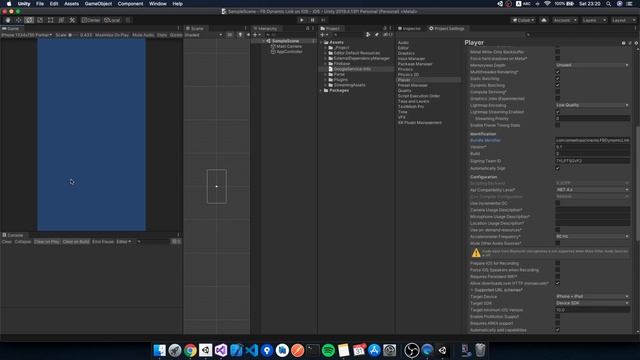Toggle Automatically add capabilities checkbox

[558, 330]
